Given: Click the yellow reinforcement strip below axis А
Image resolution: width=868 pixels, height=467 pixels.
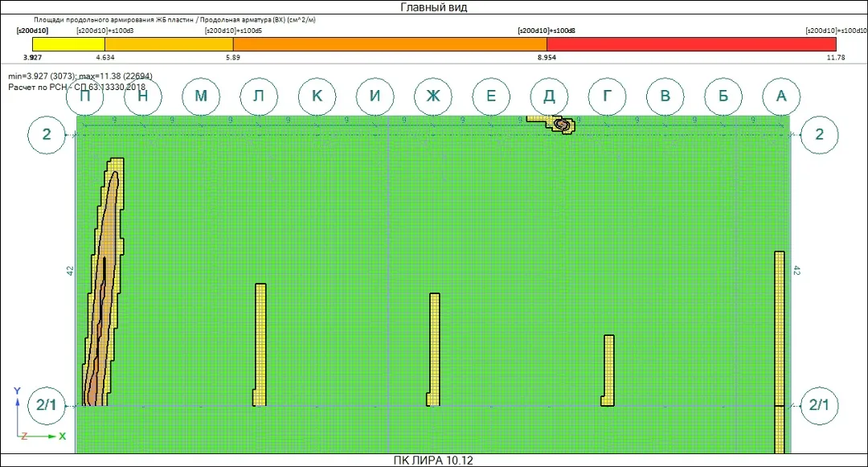Looking at the screenshot, I should pyautogui.click(x=780, y=352).
